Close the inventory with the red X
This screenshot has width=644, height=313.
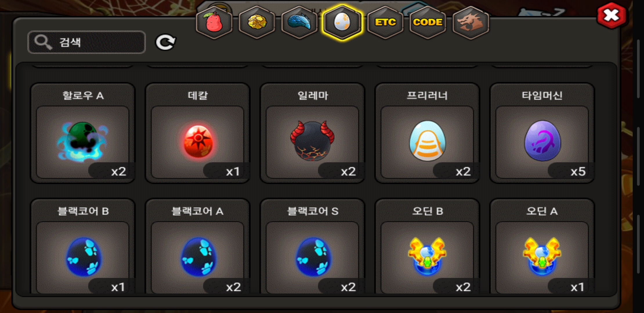click(611, 16)
